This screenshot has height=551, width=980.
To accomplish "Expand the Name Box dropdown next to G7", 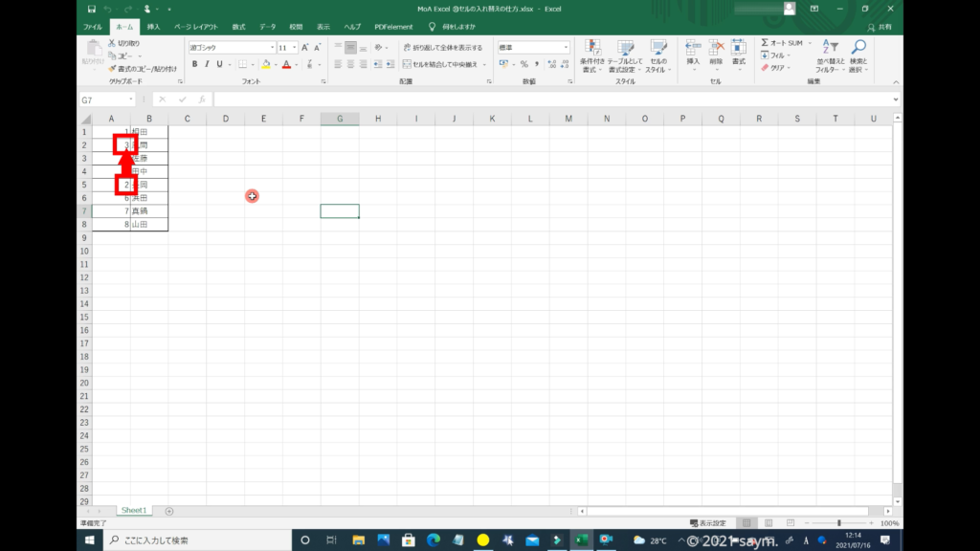I will 131,99.
